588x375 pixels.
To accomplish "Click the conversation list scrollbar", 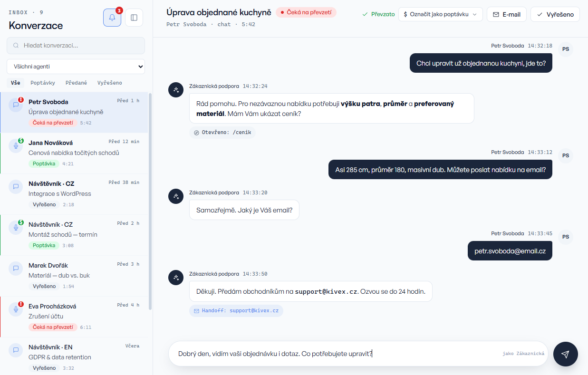I will tap(151, 201).
